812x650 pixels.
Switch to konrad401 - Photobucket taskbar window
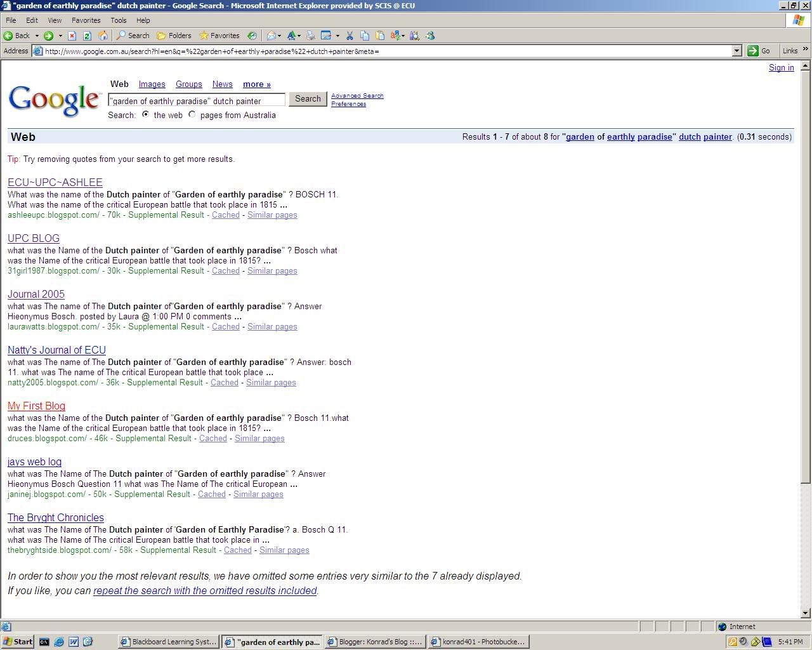point(478,642)
